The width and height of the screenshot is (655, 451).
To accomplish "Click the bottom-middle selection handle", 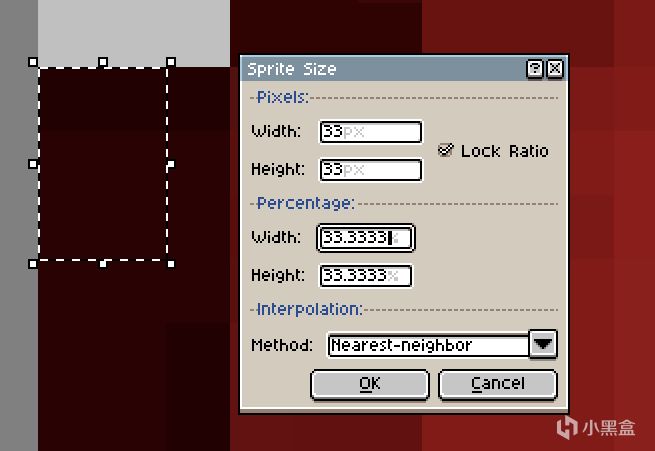I will (x=103, y=264).
